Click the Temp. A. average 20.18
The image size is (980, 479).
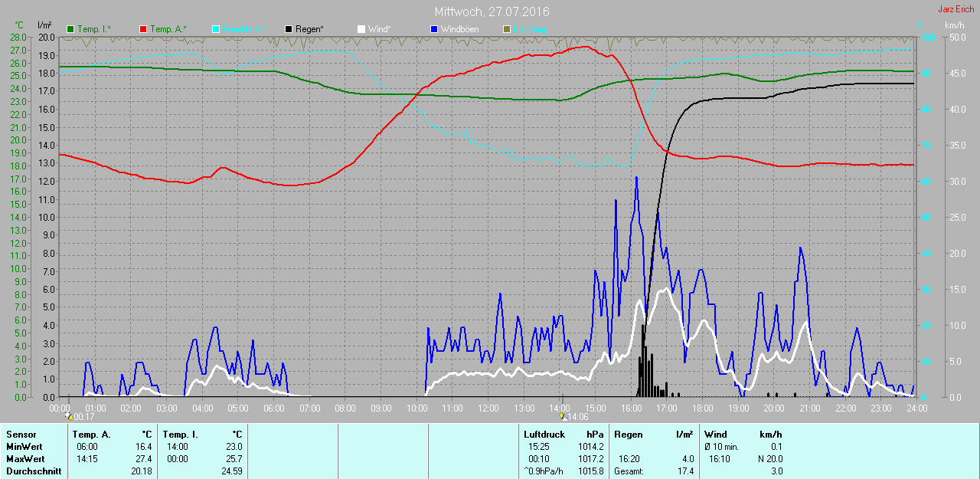click(142, 471)
